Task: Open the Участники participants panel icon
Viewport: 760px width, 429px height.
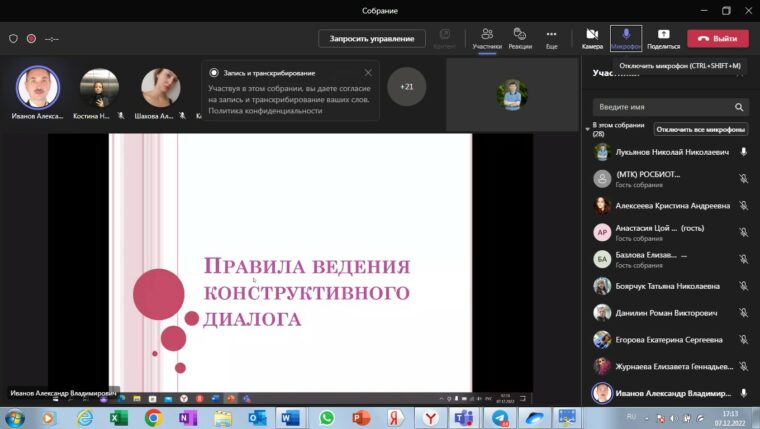Action: (487, 37)
